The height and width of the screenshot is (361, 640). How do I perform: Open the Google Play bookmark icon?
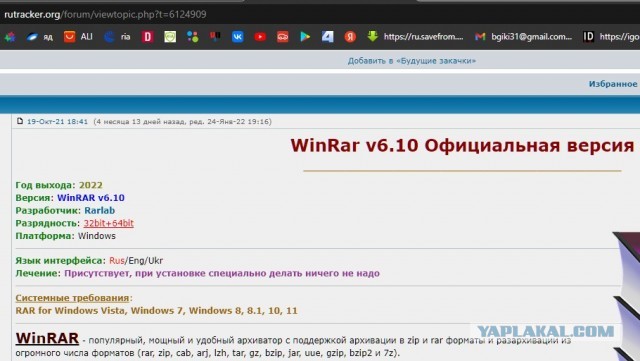(x=305, y=37)
